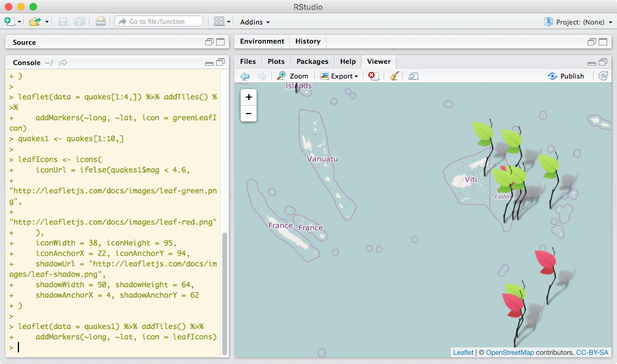617x364 pixels.
Task: Refresh the Viewer pane
Action: [603, 76]
